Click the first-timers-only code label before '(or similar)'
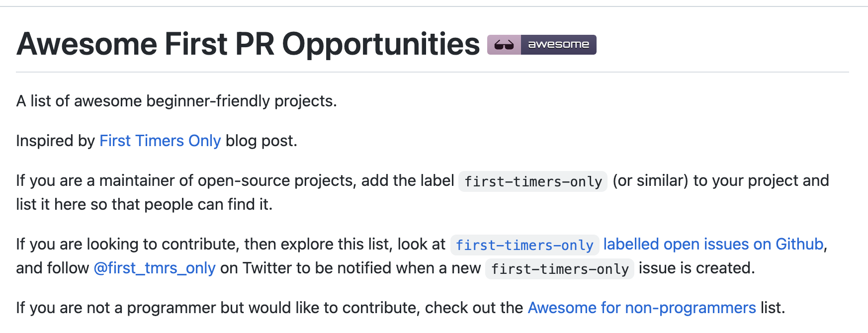This screenshot has width=868, height=333. [x=533, y=181]
